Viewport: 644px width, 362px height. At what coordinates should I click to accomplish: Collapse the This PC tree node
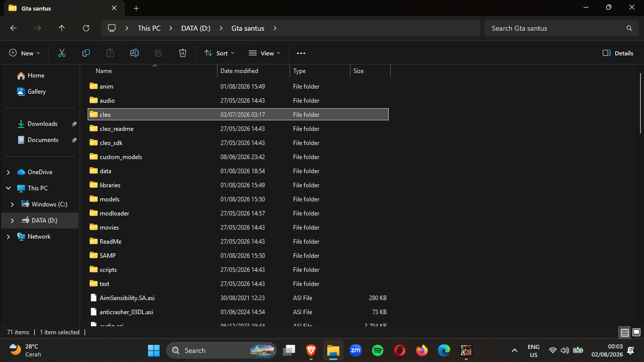click(x=8, y=188)
